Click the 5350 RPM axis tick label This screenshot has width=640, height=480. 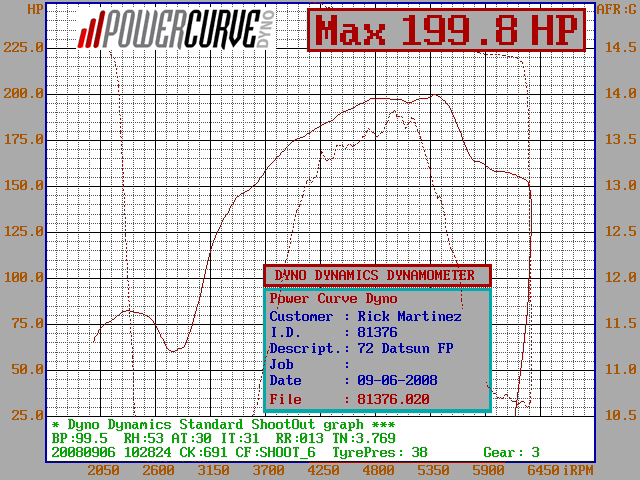[x=433, y=471]
